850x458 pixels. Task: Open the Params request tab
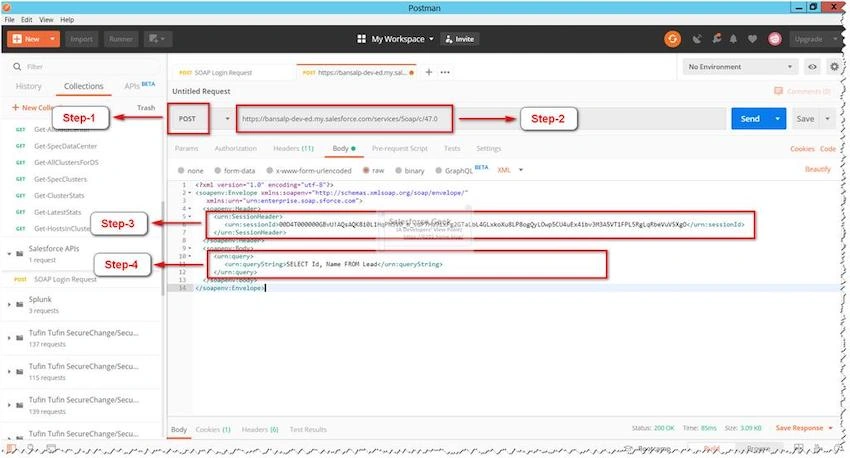pos(186,149)
